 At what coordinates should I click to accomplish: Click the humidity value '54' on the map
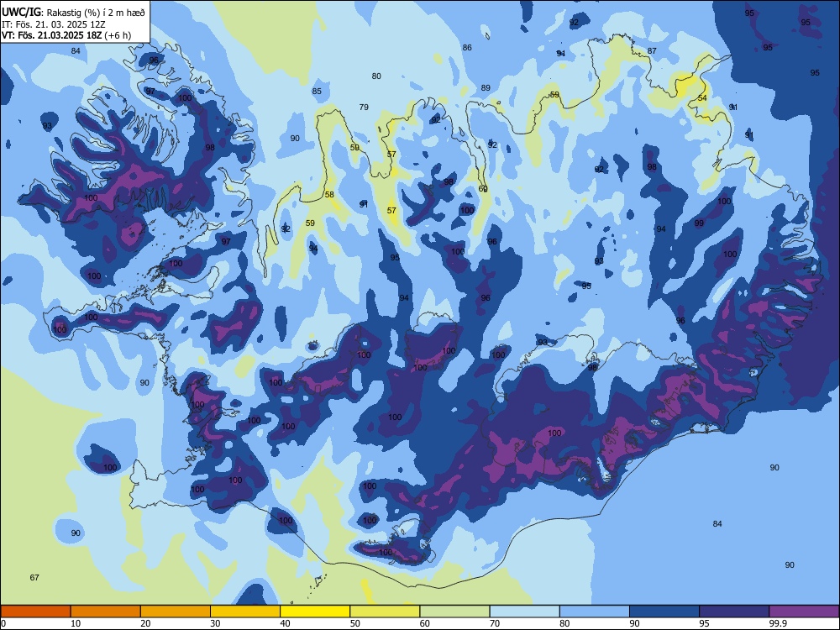(x=702, y=98)
